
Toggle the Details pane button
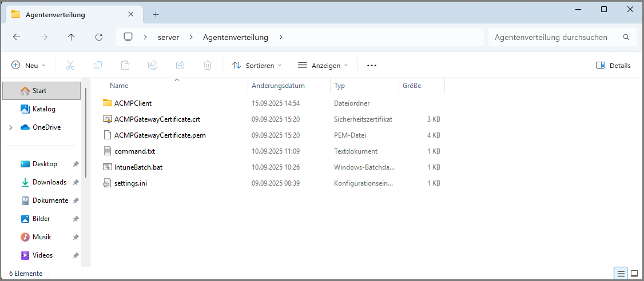point(613,66)
